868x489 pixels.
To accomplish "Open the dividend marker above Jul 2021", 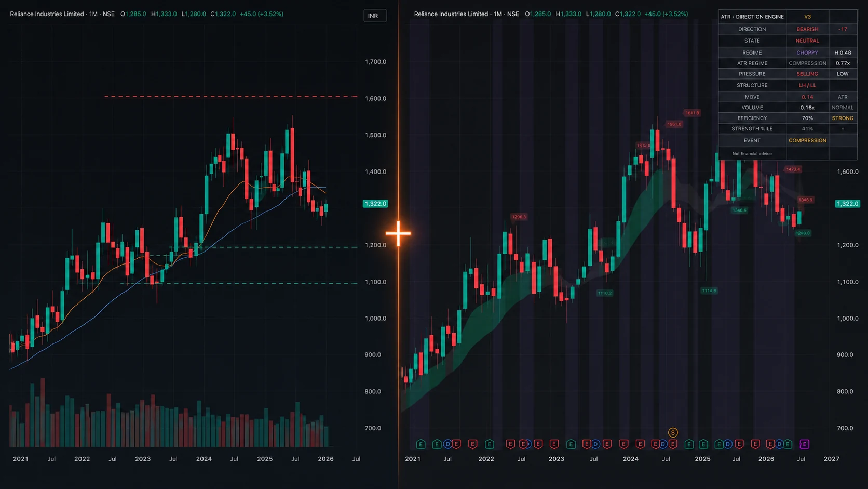I will (x=447, y=444).
